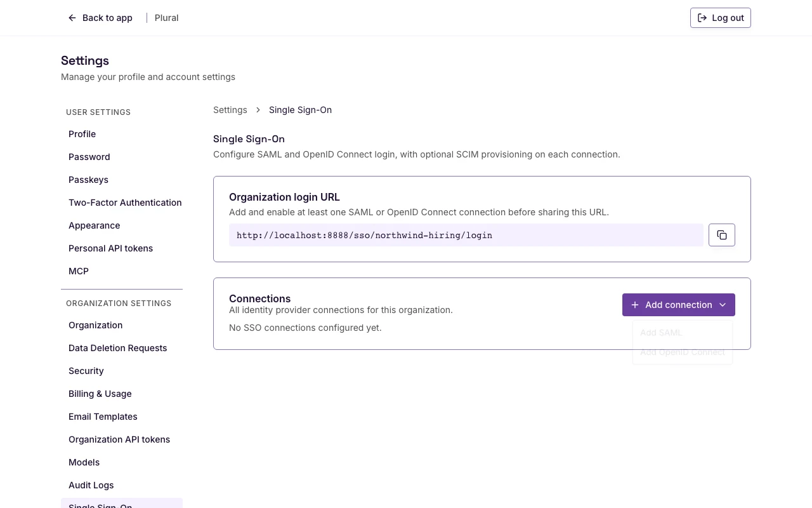Click the back arrow icon
This screenshot has height=508, width=812.
pos(72,18)
